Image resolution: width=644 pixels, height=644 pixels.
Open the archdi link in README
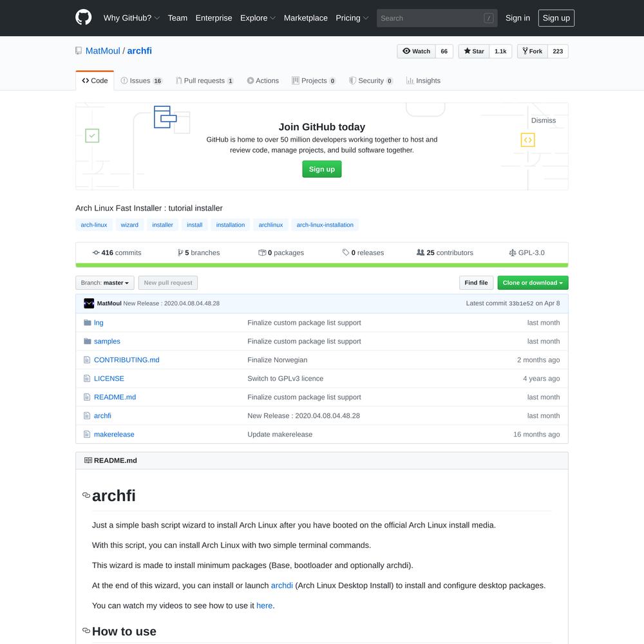[x=282, y=585]
